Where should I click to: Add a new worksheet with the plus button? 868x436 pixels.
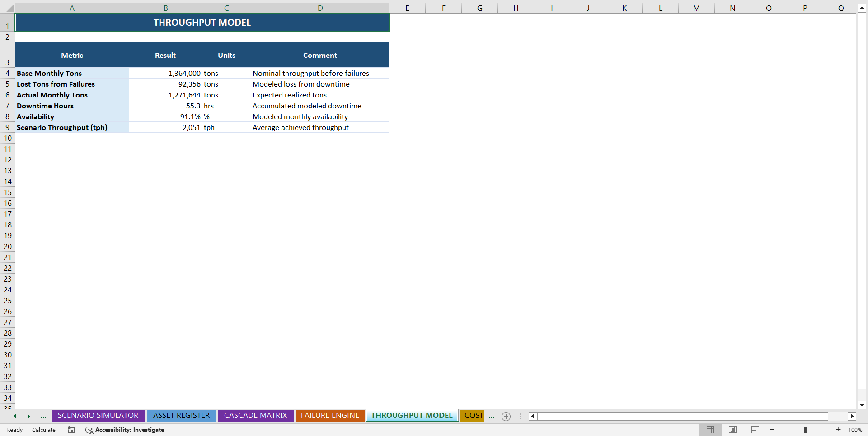point(506,416)
